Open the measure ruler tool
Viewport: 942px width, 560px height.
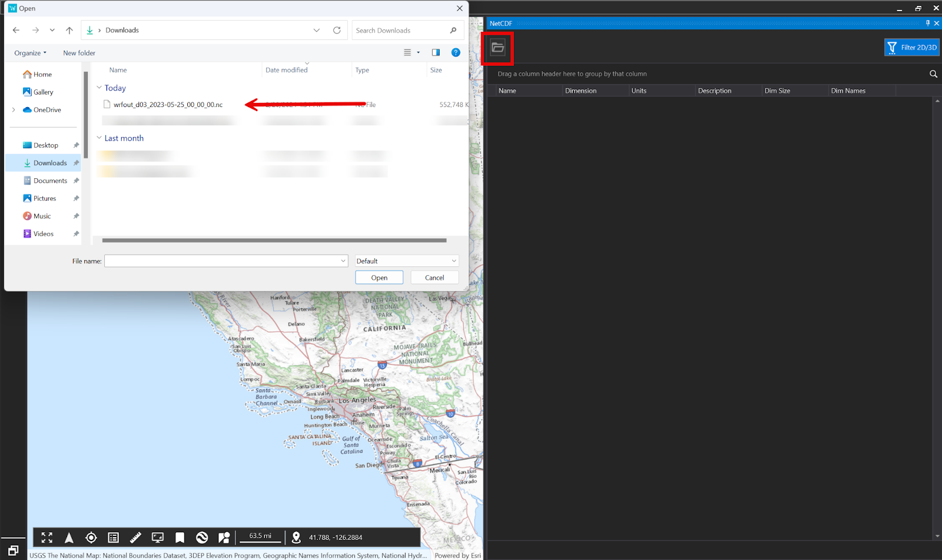pos(135,538)
